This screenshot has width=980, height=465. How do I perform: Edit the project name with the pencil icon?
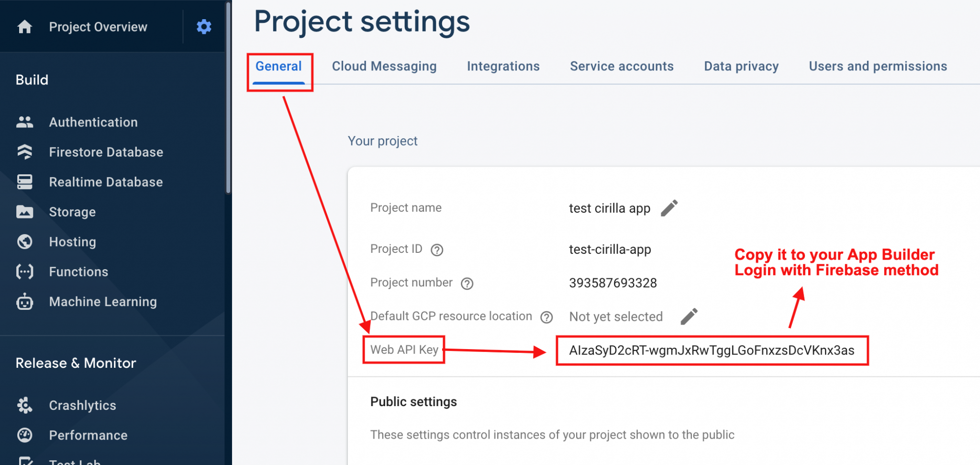(670, 208)
